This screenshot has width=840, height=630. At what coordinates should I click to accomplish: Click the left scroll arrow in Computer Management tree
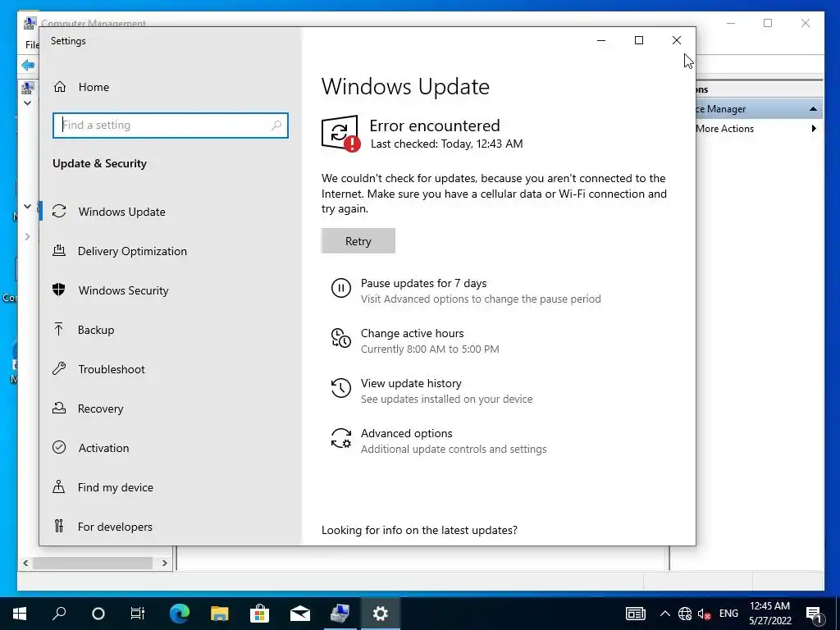click(x=25, y=563)
